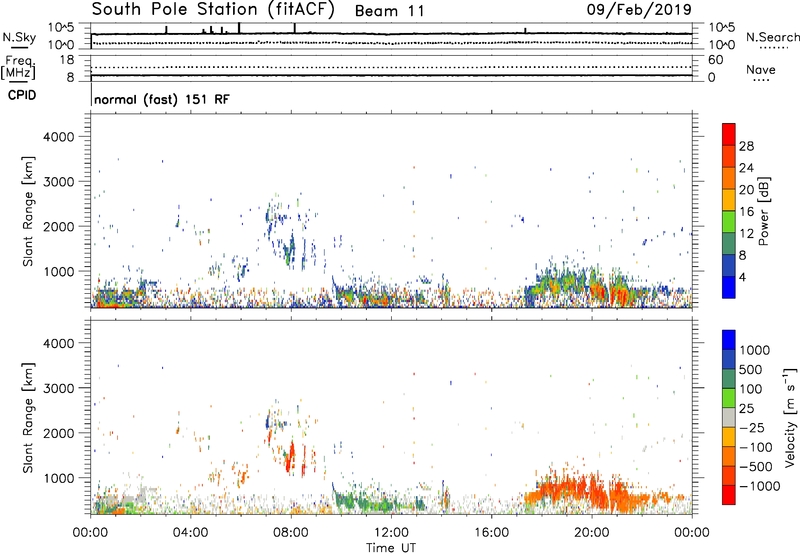The image size is (800, 554).
Task: Click the 'CPID' label
Action: coord(22,95)
